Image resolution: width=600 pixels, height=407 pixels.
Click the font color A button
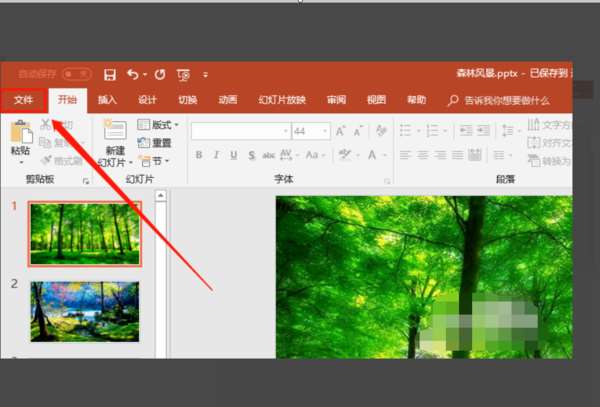pos(372,155)
